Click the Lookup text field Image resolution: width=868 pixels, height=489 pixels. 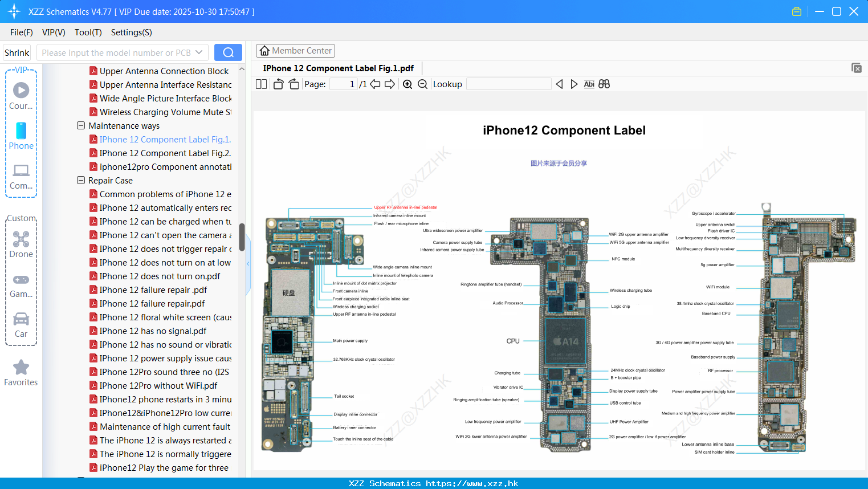[508, 84]
